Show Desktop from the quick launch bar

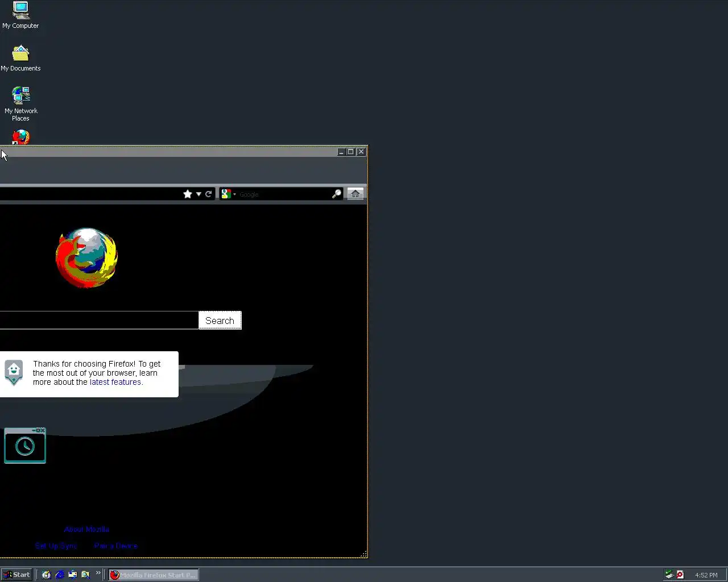[x=47, y=575]
